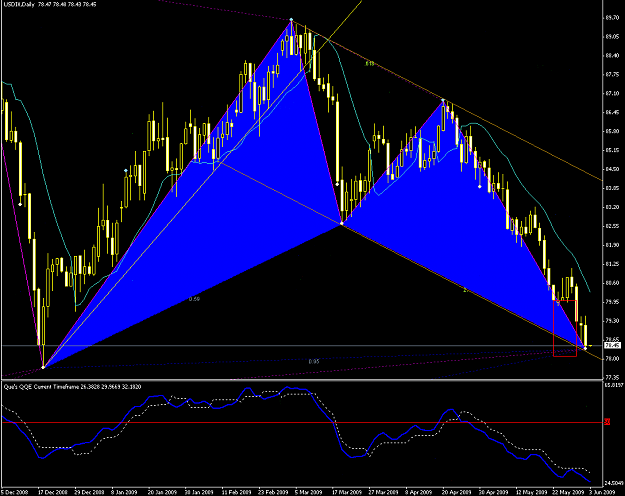625x496 pixels.
Task: Click the 24.5049 indicator scale value
Action: click(613, 483)
